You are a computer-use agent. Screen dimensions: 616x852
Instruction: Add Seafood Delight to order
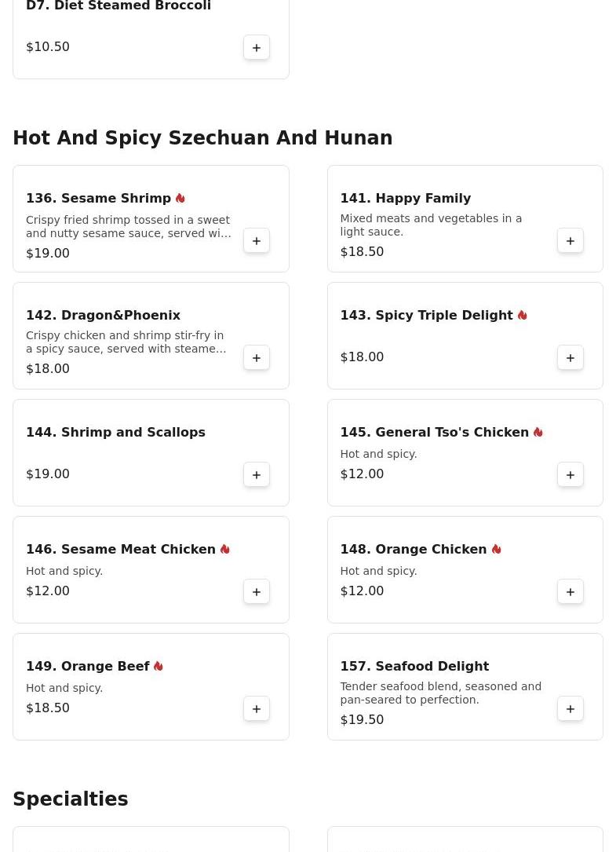(x=570, y=708)
